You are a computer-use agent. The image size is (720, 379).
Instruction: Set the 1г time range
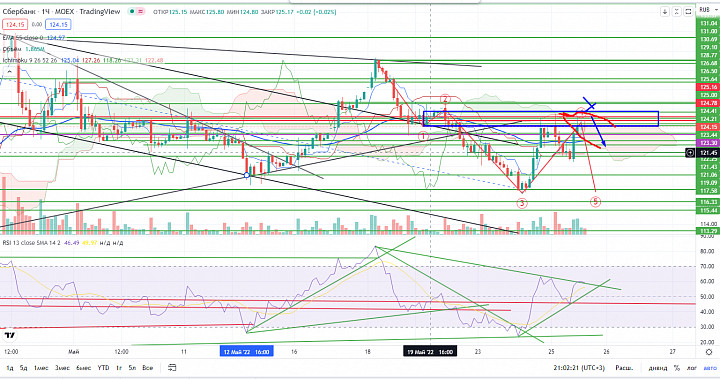[119, 368]
